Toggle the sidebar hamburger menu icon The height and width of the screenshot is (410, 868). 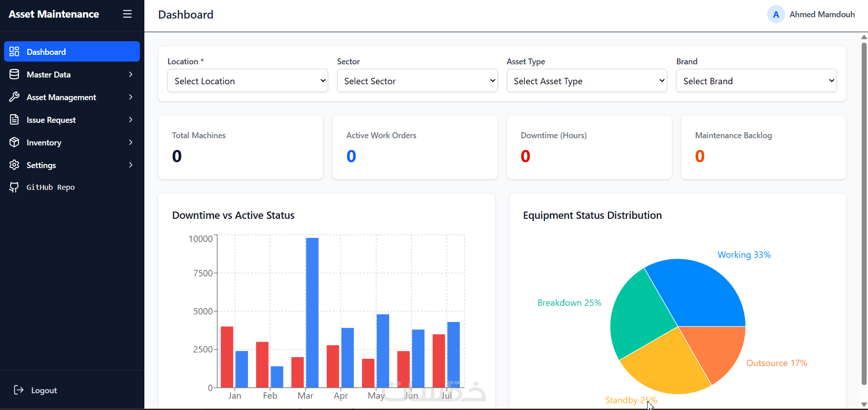tap(127, 14)
